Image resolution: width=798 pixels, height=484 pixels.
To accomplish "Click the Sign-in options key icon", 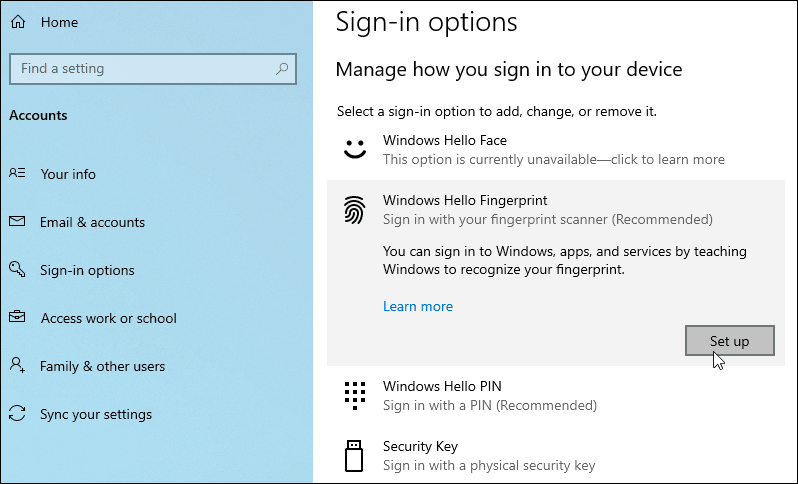I will [x=17, y=269].
